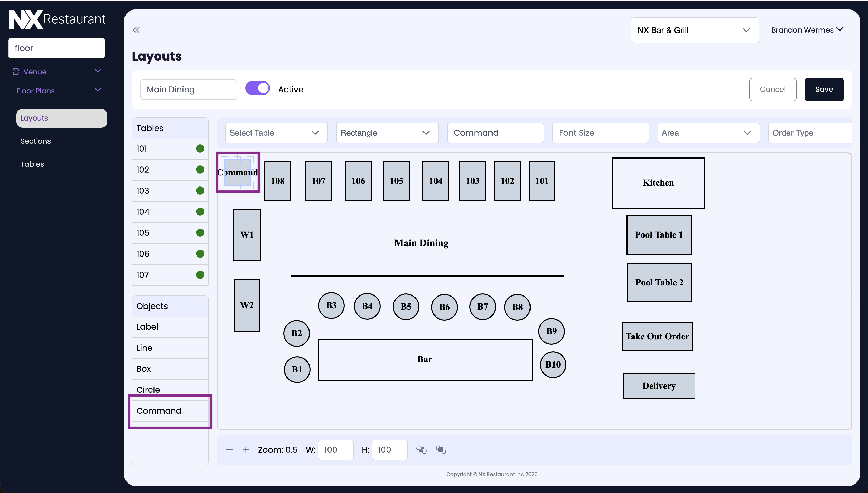Collapse sidebar with double chevron icon

136,30
